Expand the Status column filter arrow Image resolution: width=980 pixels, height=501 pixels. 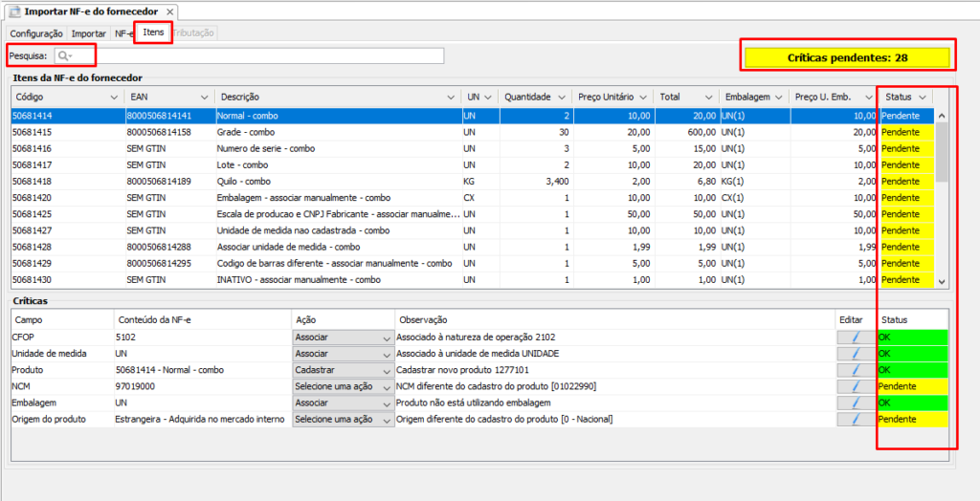[922, 98]
